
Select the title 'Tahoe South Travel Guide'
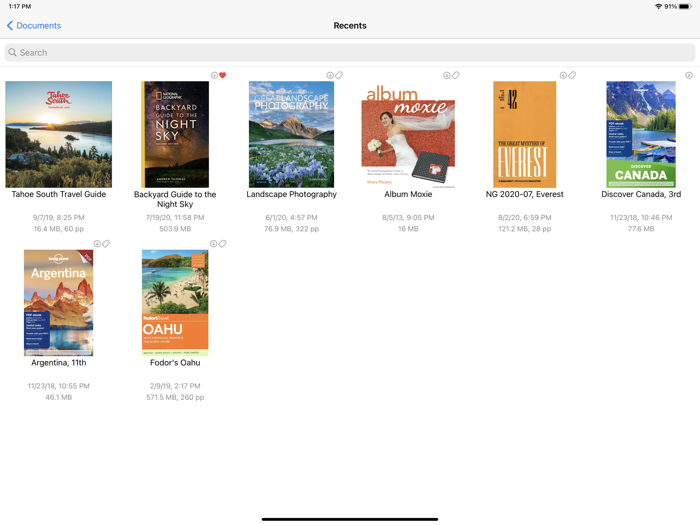pyautogui.click(x=58, y=194)
